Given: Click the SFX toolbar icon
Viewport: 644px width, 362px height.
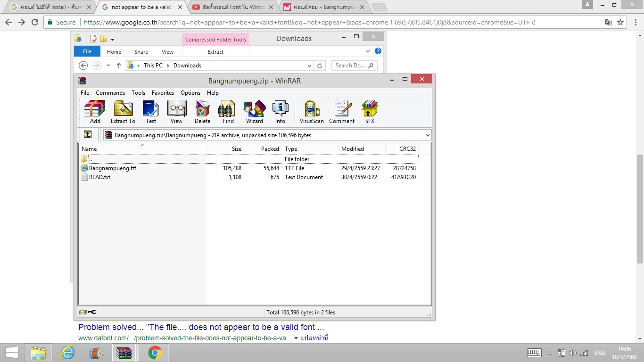Looking at the screenshot, I should [370, 112].
